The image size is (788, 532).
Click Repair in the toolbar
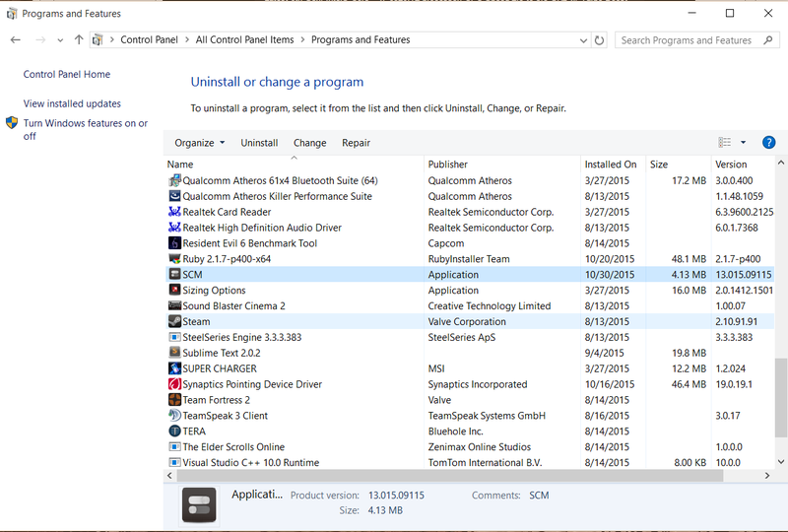356,143
